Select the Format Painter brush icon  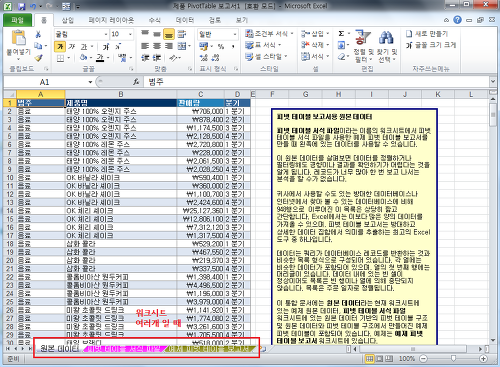(38, 58)
